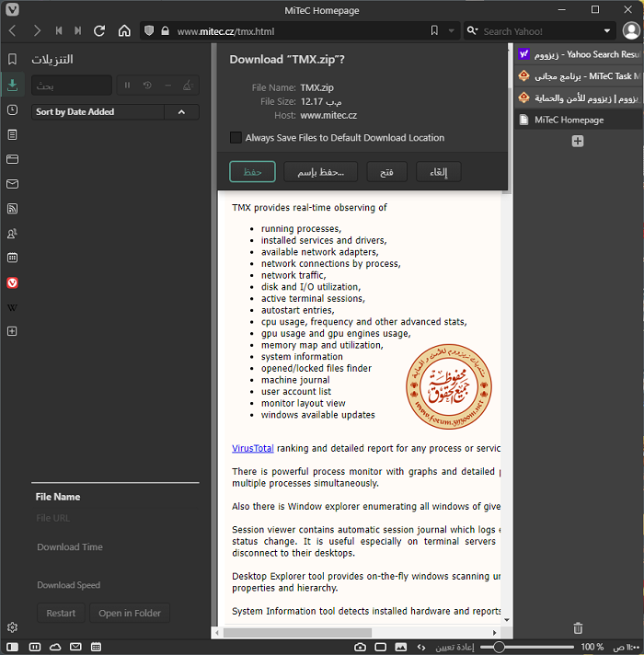
Task: Switch to the زيزووم للأمن والحماية tab
Action: (x=578, y=98)
